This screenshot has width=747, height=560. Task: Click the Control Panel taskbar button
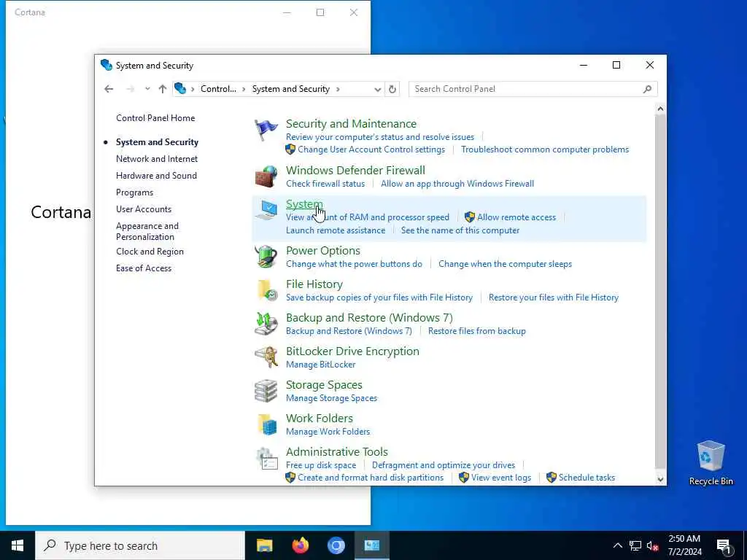coord(371,545)
